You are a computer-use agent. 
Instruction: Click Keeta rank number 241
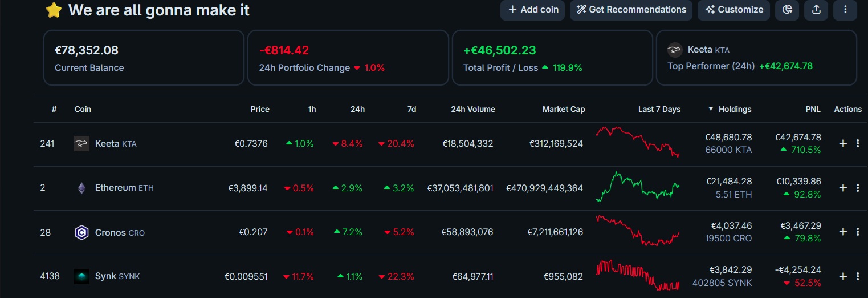47,143
